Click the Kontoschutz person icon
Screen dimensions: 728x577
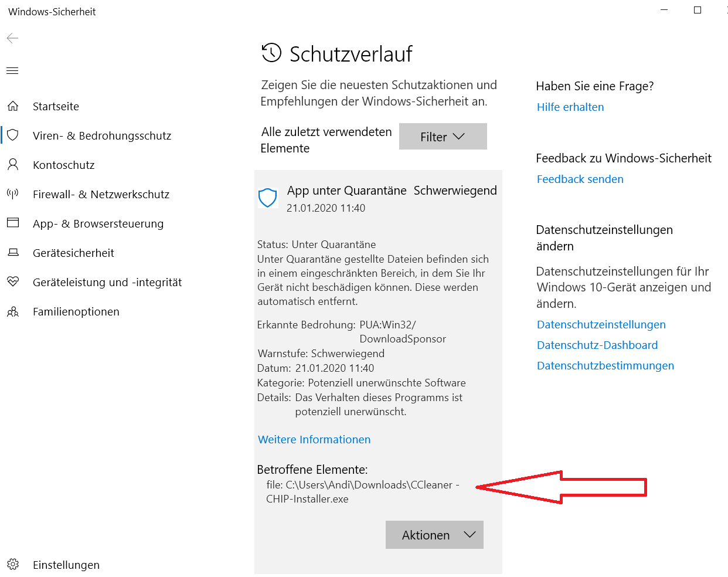point(13,165)
